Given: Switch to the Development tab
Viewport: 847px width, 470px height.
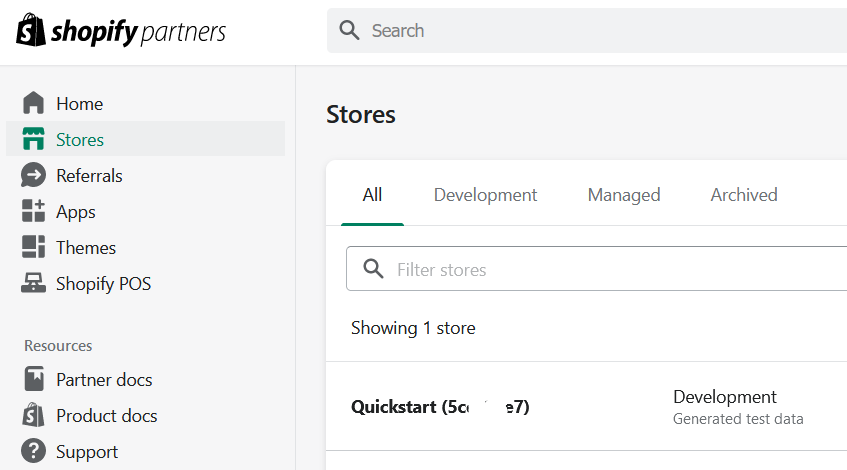Looking at the screenshot, I should coord(485,195).
